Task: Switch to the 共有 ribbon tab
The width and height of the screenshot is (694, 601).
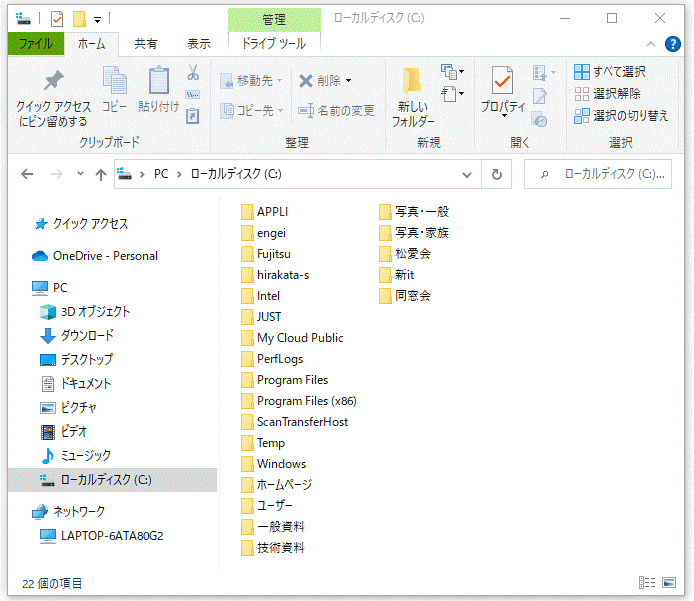Action: (x=146, y=44)
